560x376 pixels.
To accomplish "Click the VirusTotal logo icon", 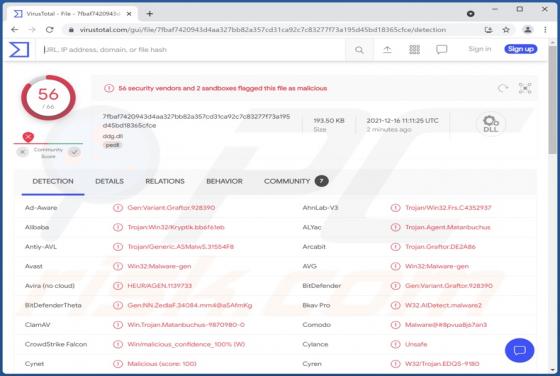I will tap(19, 49).
